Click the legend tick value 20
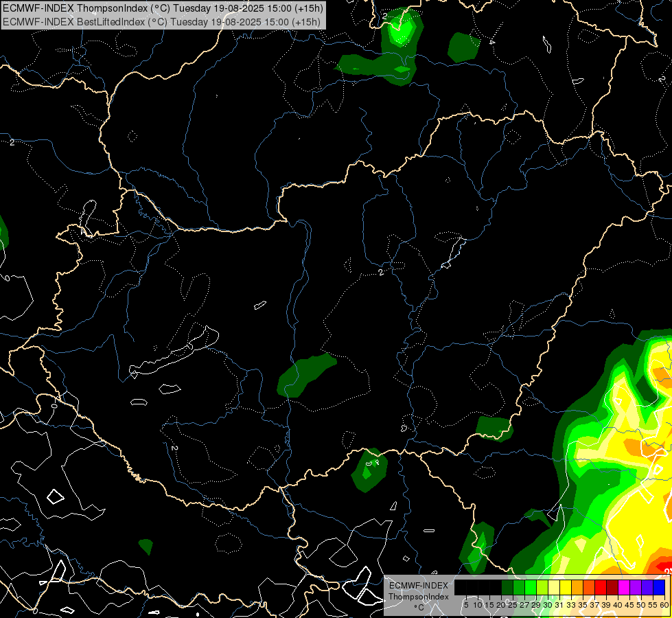 pyautogui.click(x=501, y=605)
